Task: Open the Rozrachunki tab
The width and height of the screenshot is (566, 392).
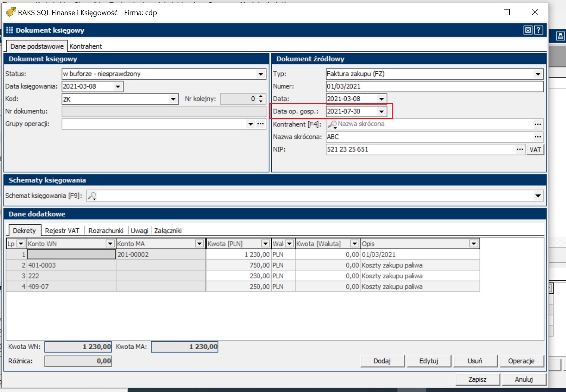Action: click(106, 231)
